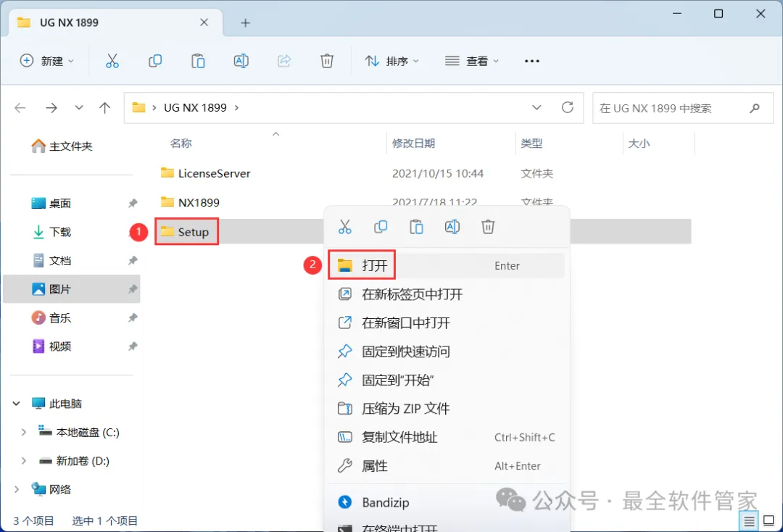Click the Cut icon in the toolbar
783x532 pixels.
coord(112,61)
